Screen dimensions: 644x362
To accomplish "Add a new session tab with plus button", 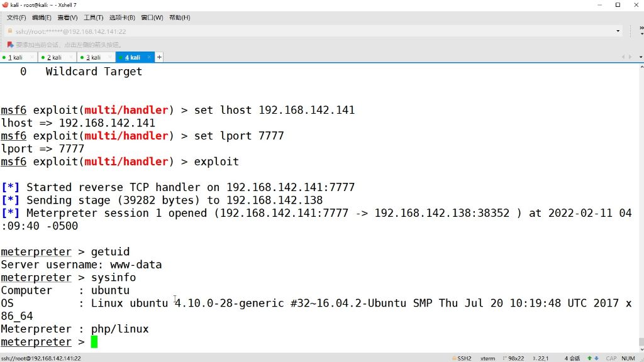I will [x=159, y=57].
